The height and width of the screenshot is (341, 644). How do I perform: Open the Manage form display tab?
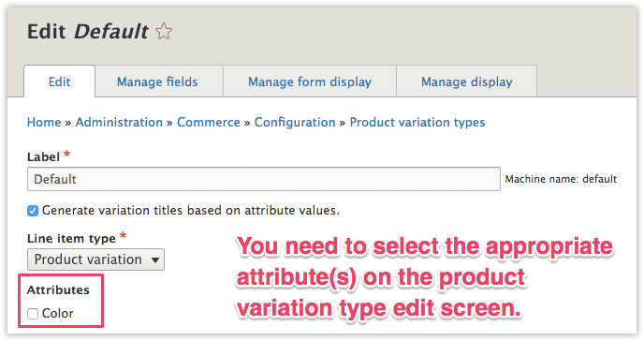pos(310,82)
